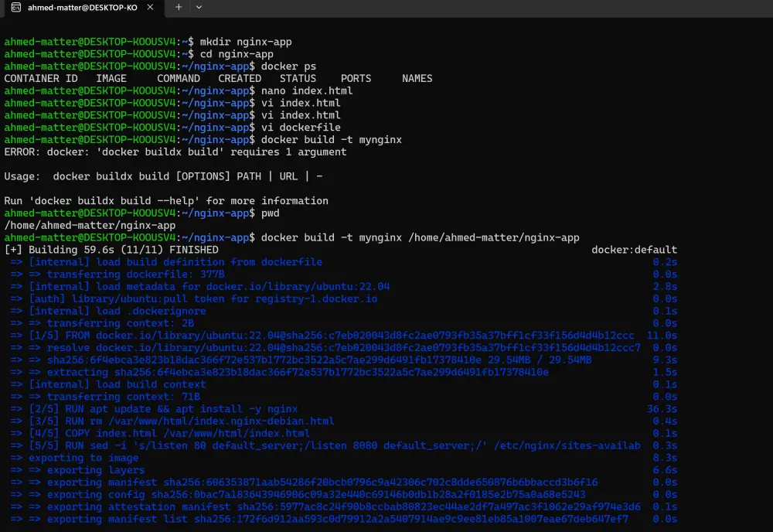The image size is (773, 532).
Task: Click the 'transferring dockerfile: 377B' line
Action: (117, 275)
